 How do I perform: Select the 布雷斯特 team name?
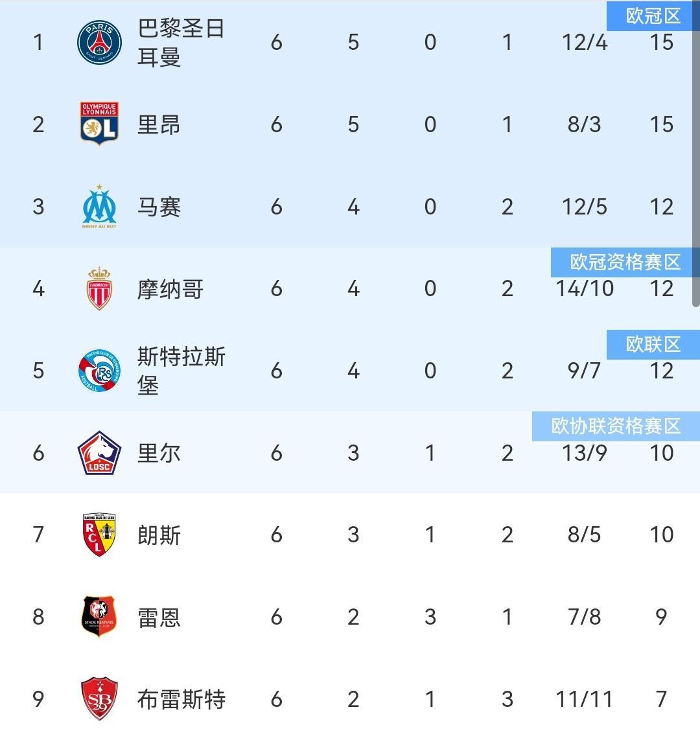[x=181, y=700]
